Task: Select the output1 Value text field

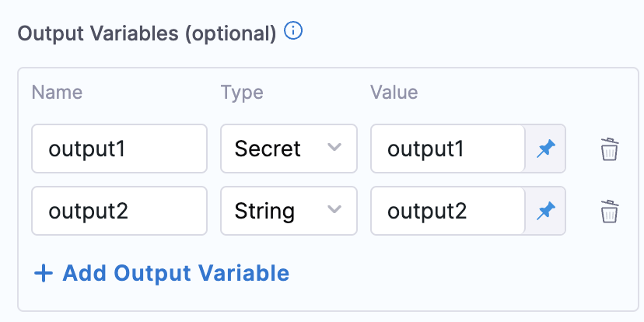Action: tap(448, 149)
